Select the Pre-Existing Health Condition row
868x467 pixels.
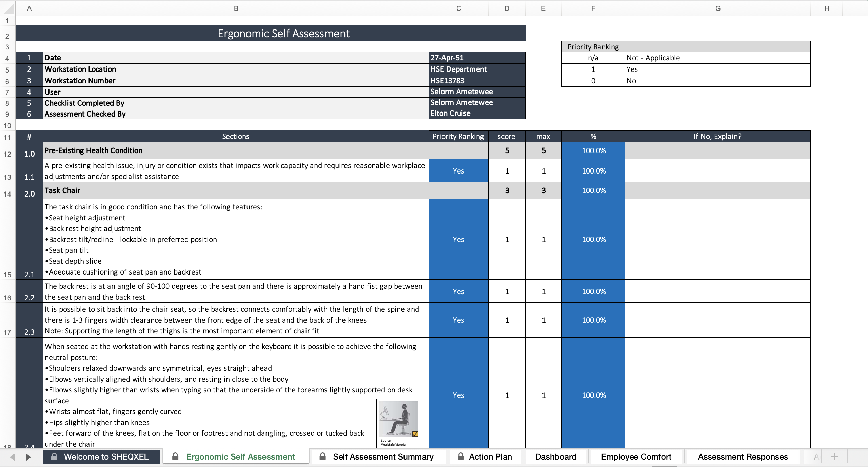pyautogui.click(x=236, y=150)
